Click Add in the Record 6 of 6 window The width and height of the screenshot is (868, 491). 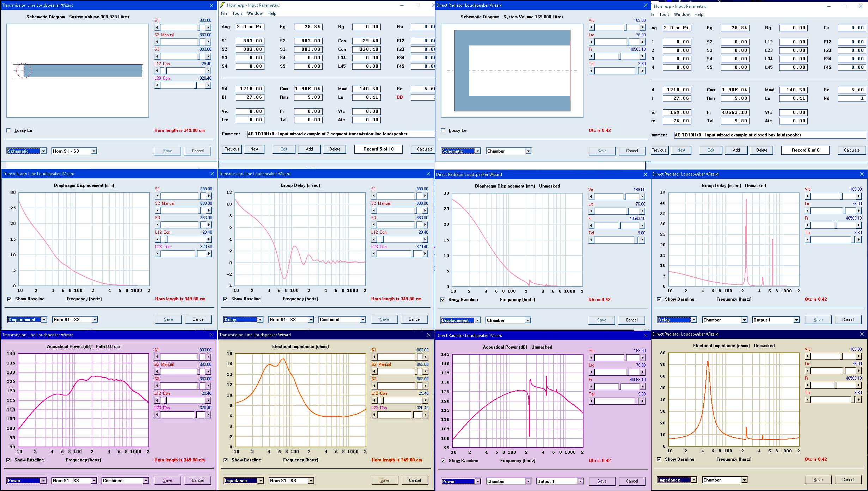(x=736, y=150)
